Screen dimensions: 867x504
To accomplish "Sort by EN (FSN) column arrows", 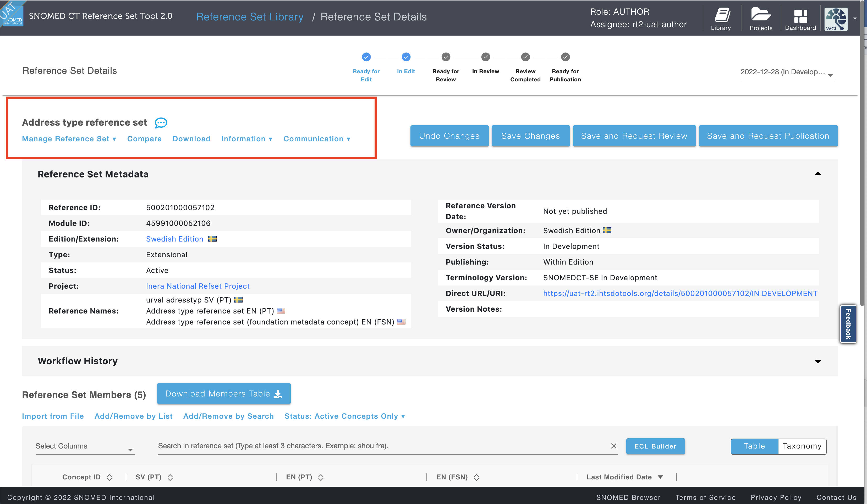I will [x=476, y=477].
